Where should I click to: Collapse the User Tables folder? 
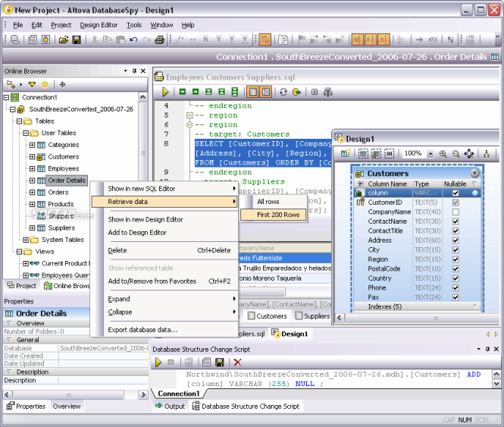[x=26, y=133]
